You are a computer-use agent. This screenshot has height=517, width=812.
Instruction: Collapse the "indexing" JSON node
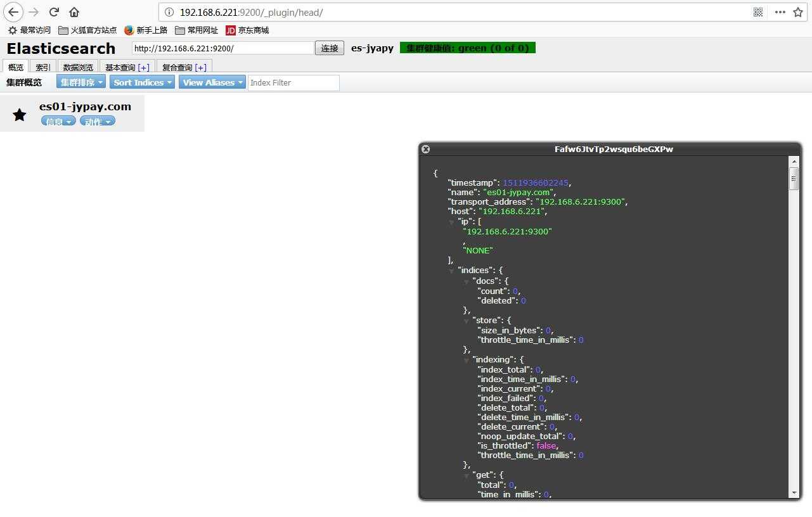click(467, 360)
